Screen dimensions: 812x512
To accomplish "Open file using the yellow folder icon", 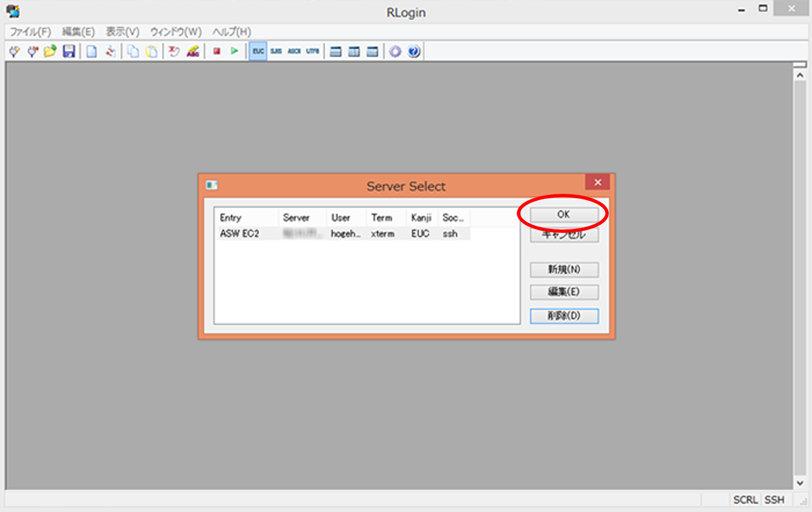I will [50, 52].
